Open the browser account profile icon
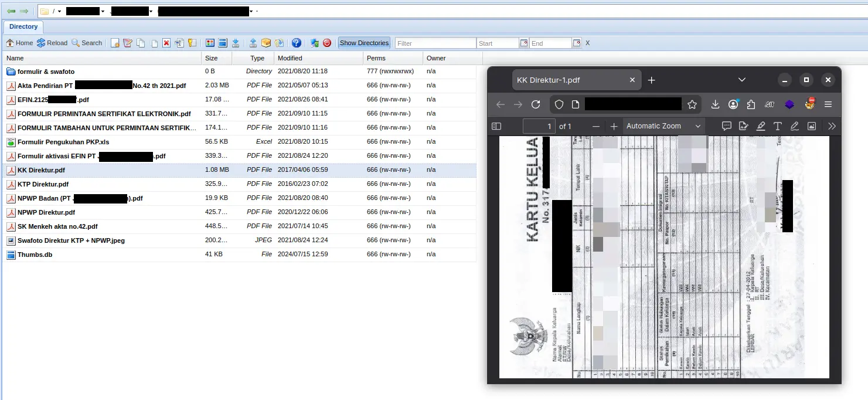The height and width of the screenshot is (400, 868). coord(733,104)
